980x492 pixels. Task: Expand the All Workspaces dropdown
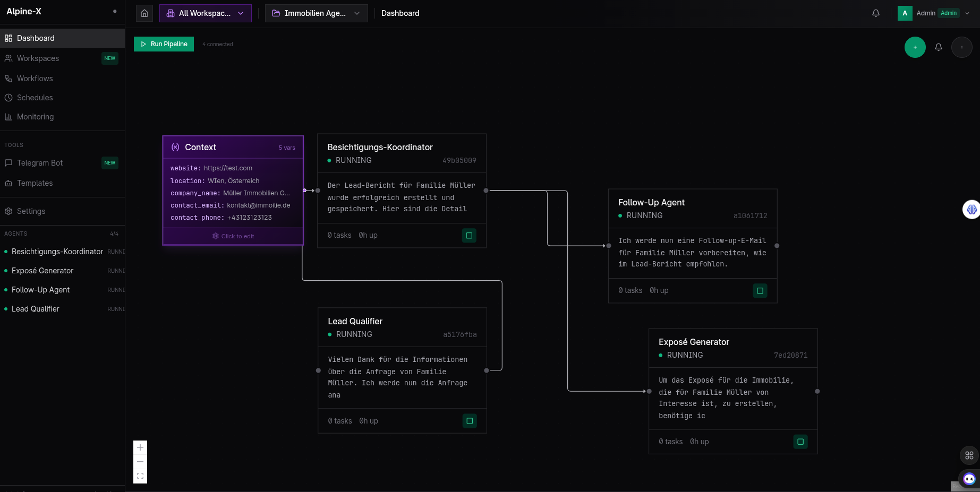point(205,13)
